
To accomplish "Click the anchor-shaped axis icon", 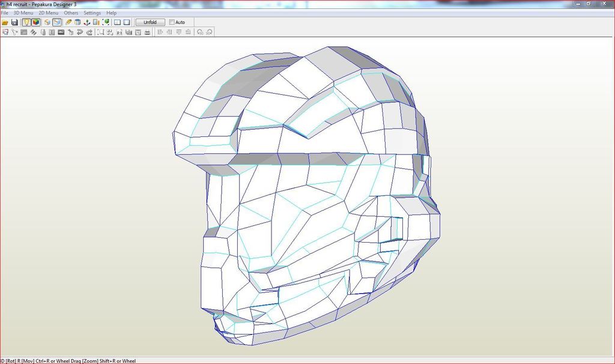I will point(86,22).
